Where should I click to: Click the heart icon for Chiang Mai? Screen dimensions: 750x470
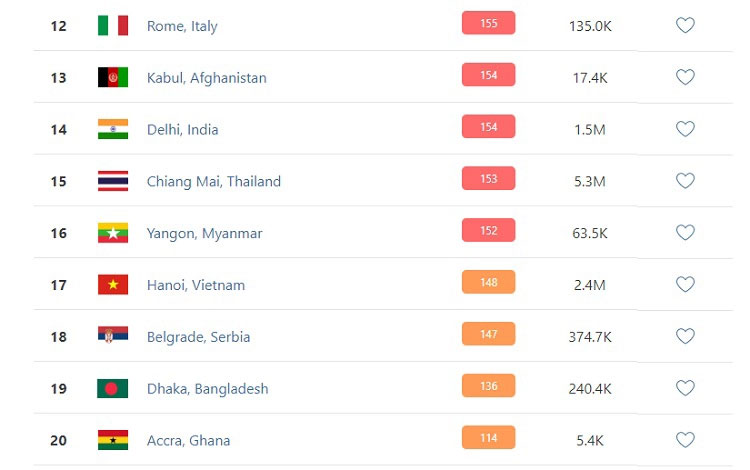(x=685, y=181)
